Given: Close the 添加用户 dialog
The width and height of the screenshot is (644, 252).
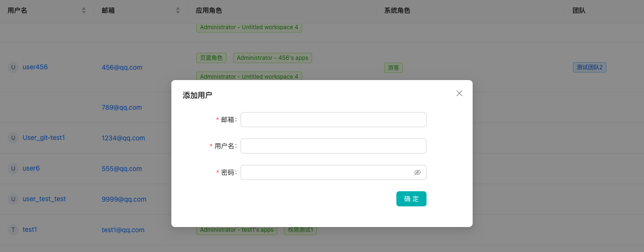Looking at the screenshot, I should pos(459,93).
